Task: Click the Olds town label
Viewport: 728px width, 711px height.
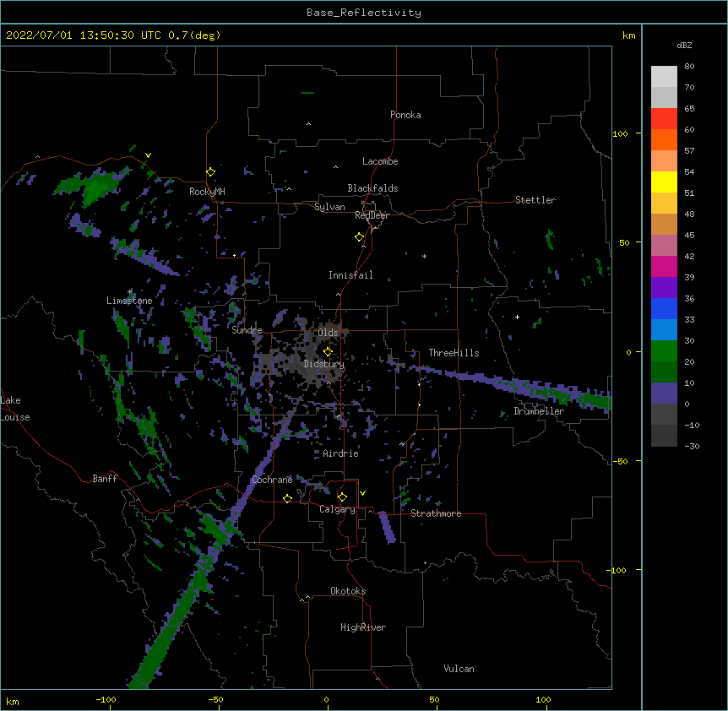Action: pos(328,333)
